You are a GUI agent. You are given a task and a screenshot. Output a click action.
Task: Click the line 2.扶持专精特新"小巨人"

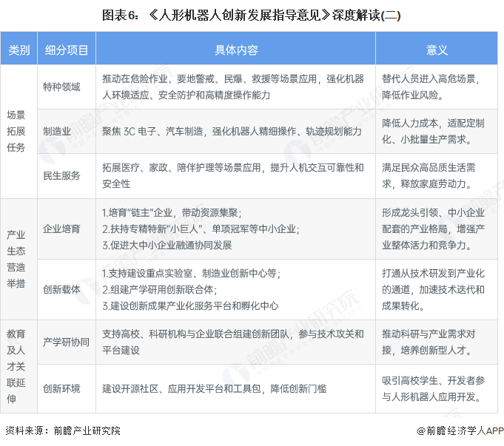click(201, 229)
